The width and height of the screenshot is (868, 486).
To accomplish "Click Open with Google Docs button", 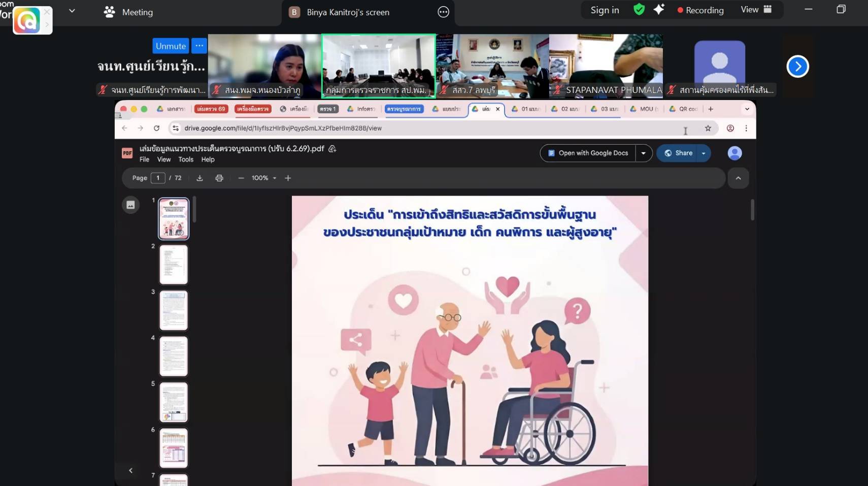I will point(588,153).
